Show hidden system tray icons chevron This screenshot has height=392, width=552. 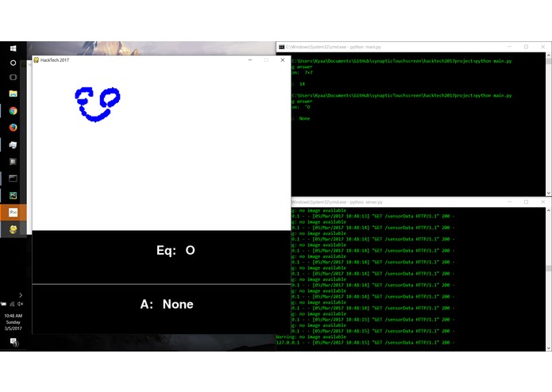pos(21,295)
